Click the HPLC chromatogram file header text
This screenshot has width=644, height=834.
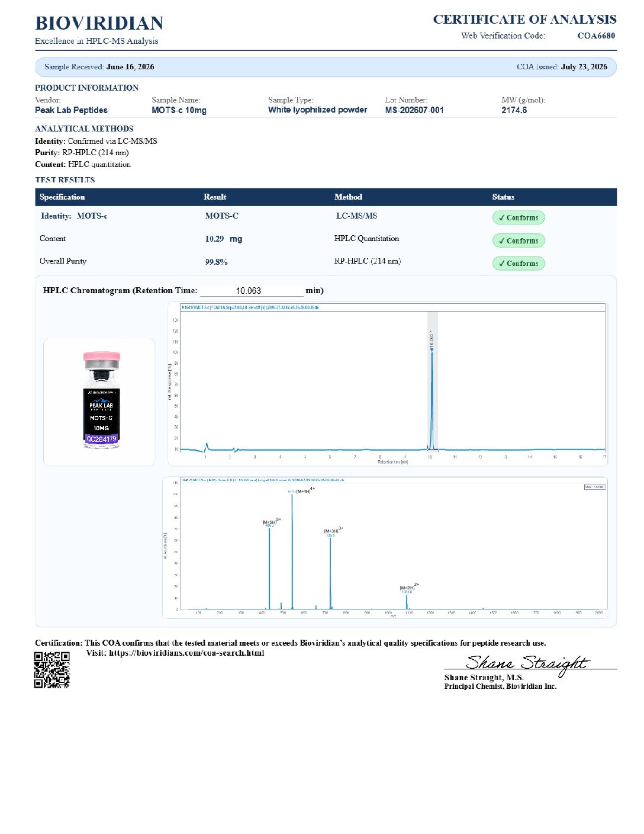pyautogui.click(x=250, y=307)
